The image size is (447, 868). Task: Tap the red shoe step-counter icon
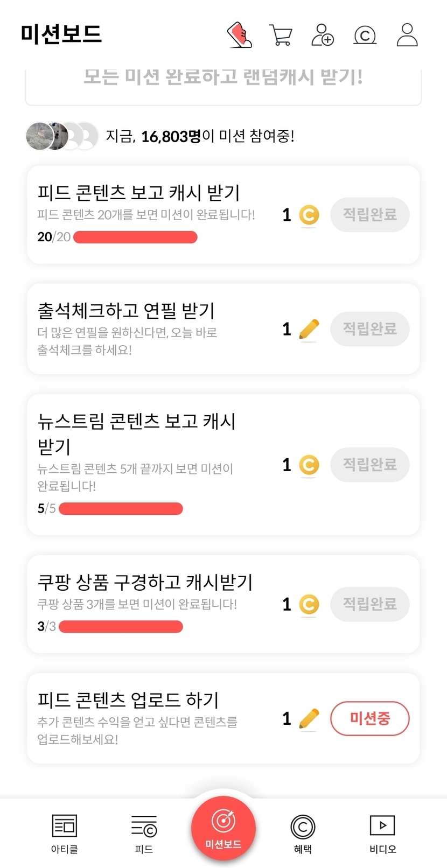pos(240,35)
